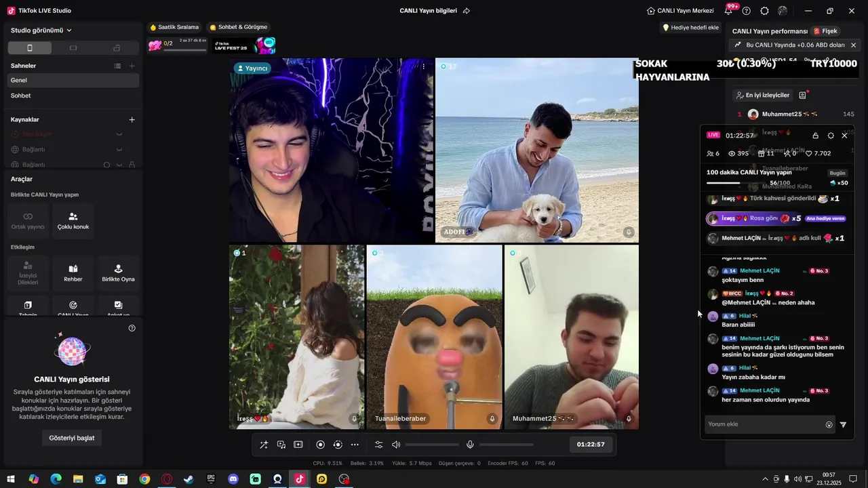Toggle visibility of Geri Sayım source
This screenshot has height=488, width=868.
point(119,134)
